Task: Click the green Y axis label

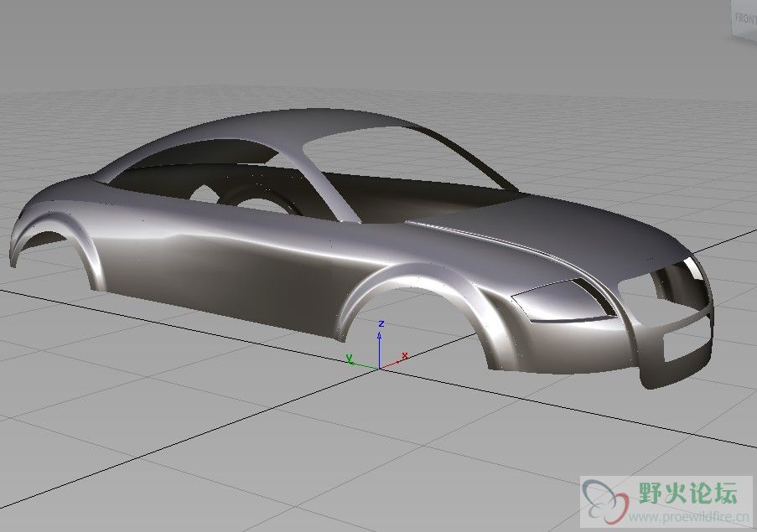Action: click(x=350, y=359)
